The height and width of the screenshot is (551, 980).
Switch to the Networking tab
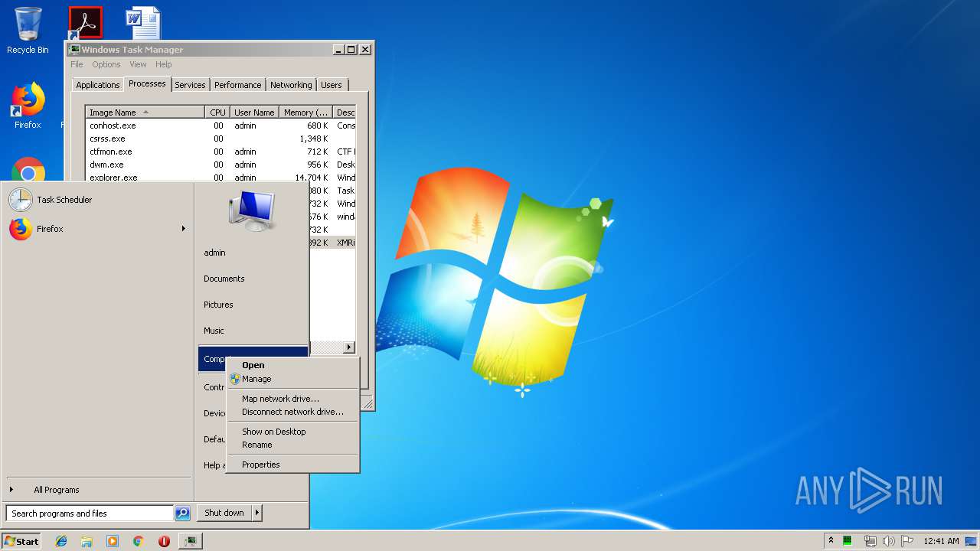(x=291, y=85)
